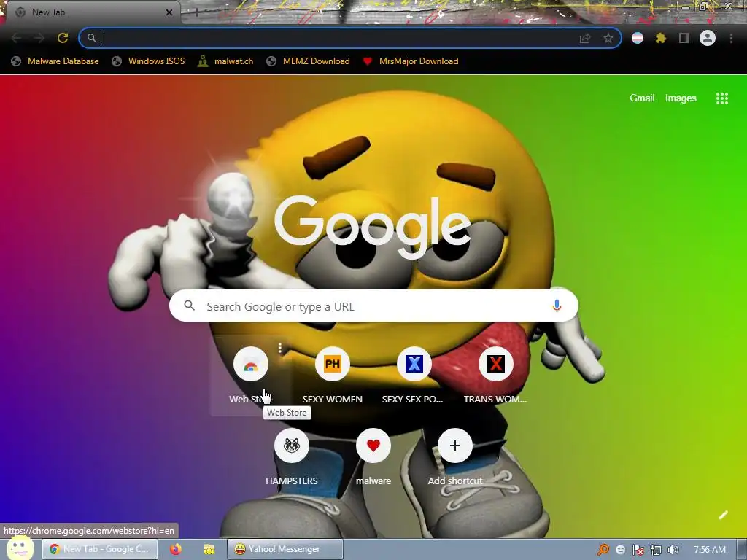The height and width of the screenshot is (560, 747).
Task: Click the 7:56 AM clock
Action: pyautogui.click(x=709, y=550)
